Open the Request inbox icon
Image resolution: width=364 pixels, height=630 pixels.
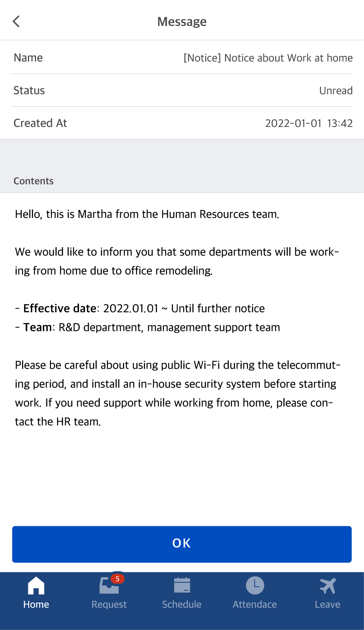tap(109, 585)
